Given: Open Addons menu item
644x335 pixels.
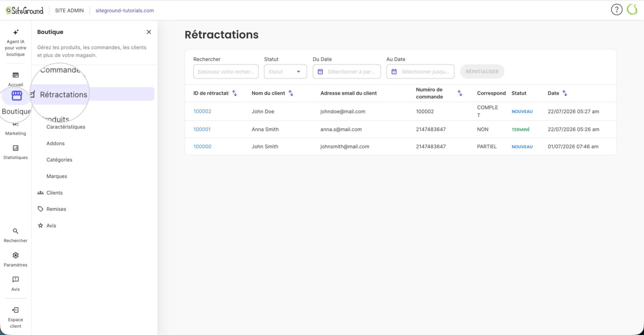Looking at the screenshot, I should pos(56,143).
